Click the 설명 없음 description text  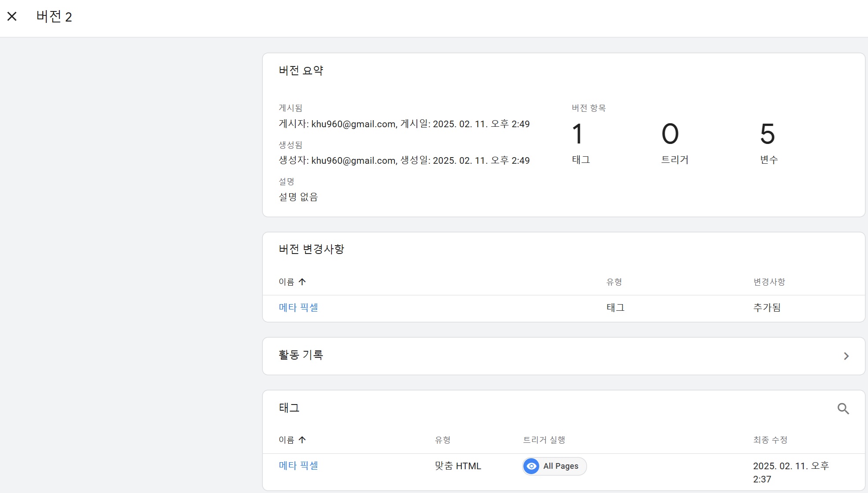click(298, 197)
